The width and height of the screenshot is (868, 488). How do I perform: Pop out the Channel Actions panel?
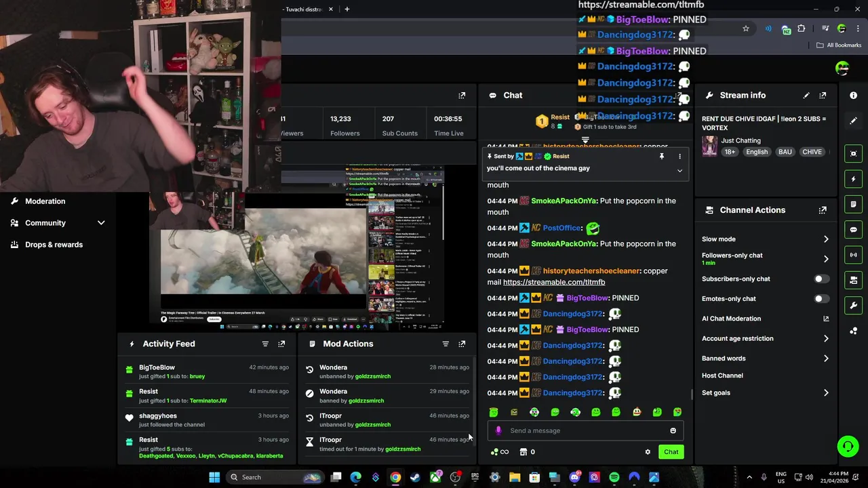tap(823, 210)
